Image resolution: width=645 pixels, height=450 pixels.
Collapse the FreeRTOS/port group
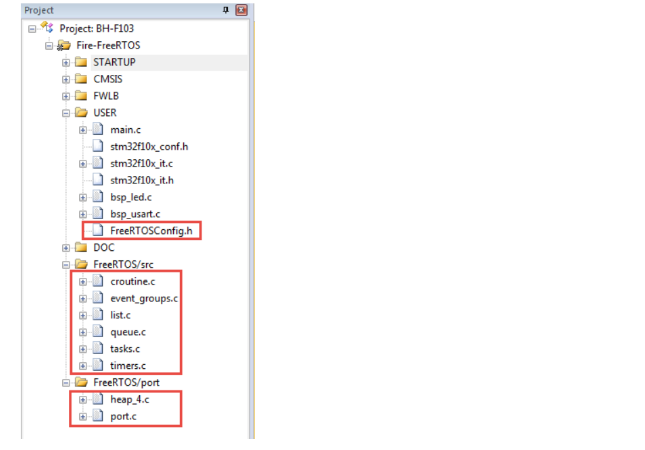[x=66, y=383]
